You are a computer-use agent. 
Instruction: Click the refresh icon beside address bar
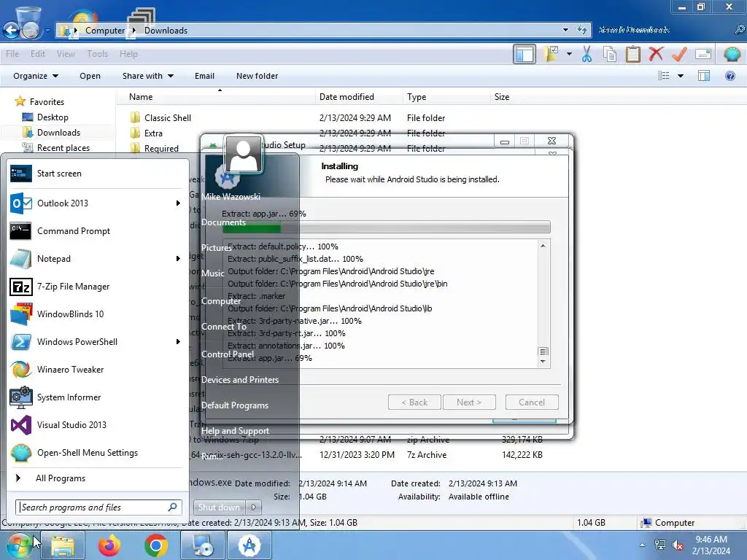tap(581, 30)
